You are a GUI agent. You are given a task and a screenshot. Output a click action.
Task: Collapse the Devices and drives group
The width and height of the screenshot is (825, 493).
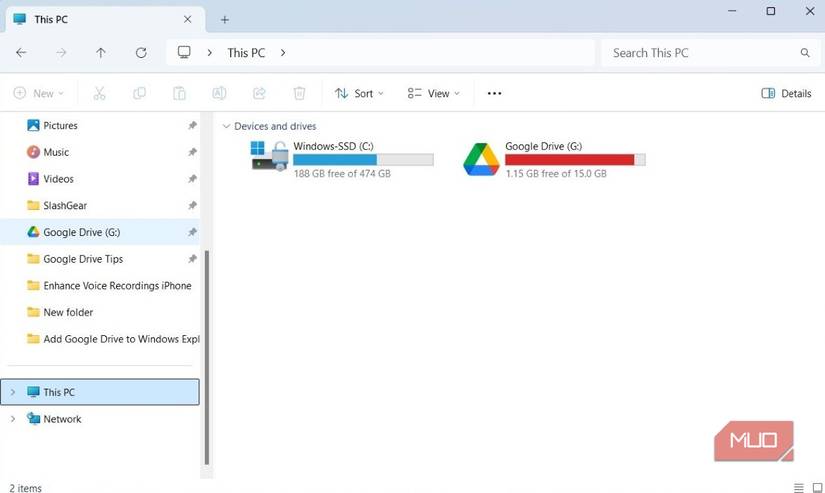[226, 126]
